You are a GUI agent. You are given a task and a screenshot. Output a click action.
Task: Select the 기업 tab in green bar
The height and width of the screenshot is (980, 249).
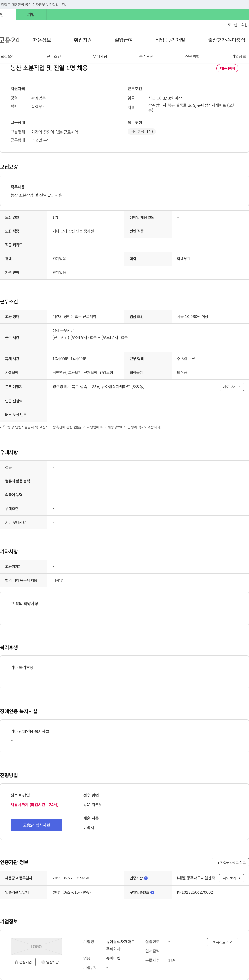point(31,15)
